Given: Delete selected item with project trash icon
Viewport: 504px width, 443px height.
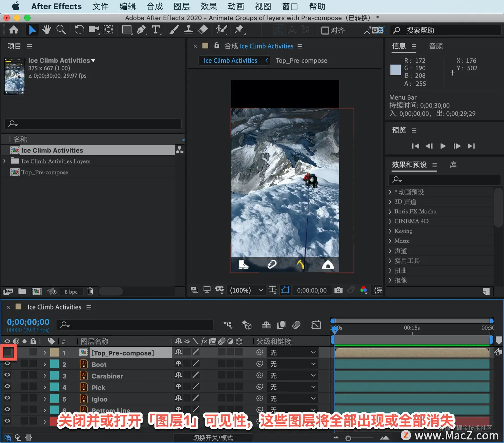Looking at the screenshot, I should point(90,291).
